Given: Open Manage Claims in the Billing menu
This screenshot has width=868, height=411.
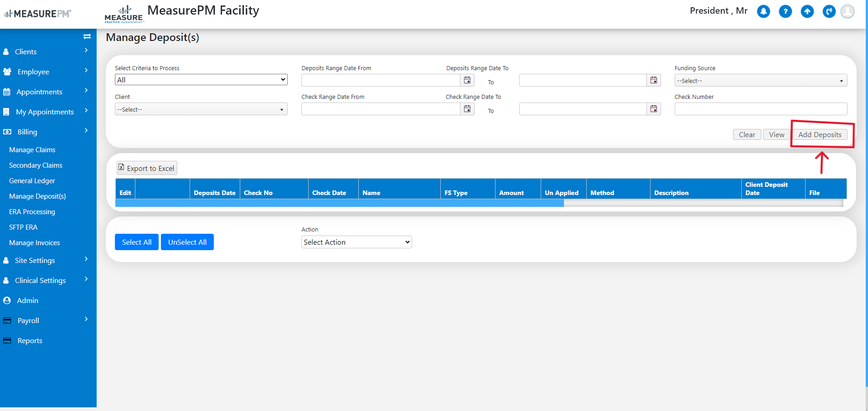Looking at the screenshot, I should click(x=32, y=150).
